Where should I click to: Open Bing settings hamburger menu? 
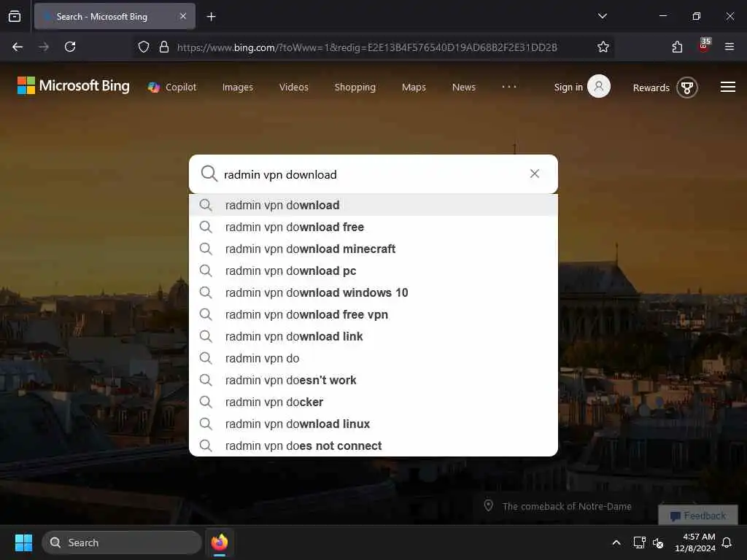(x=727, y=87)
